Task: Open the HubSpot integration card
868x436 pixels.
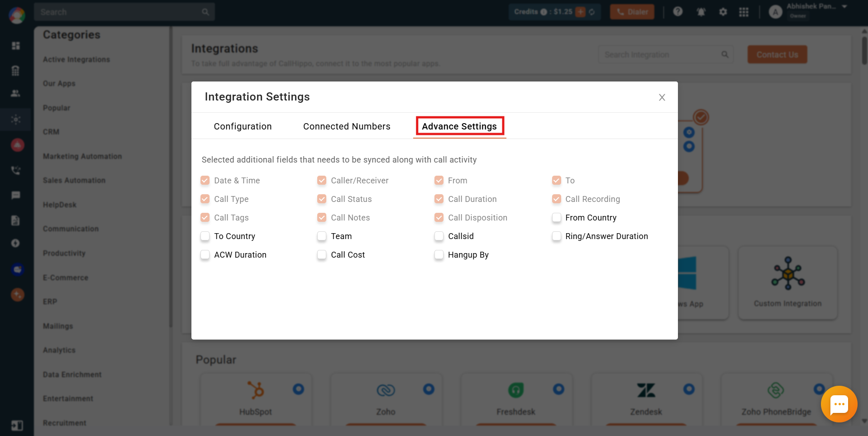Action: point(256,399)
